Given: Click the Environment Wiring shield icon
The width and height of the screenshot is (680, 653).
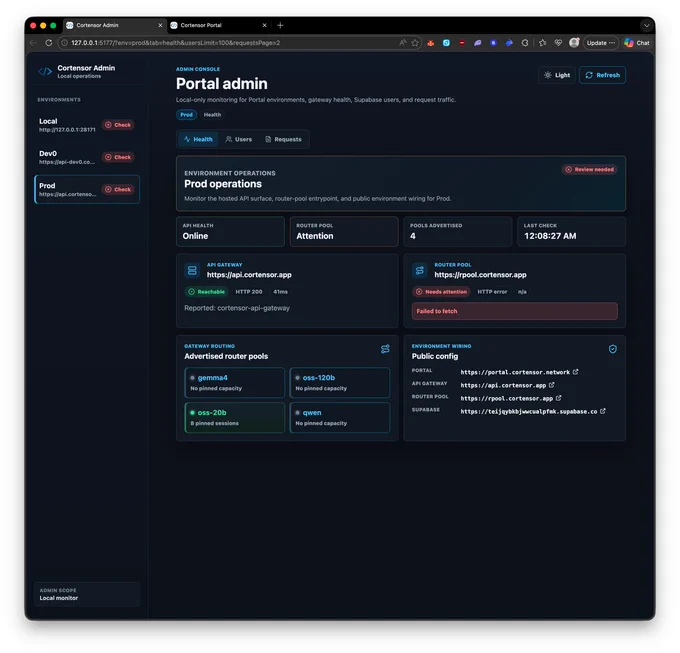Looking at the screenshot, I should point(612,349).
